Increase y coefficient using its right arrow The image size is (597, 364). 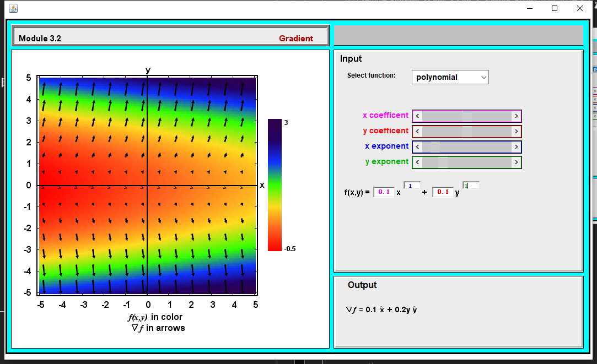[516, 132]
